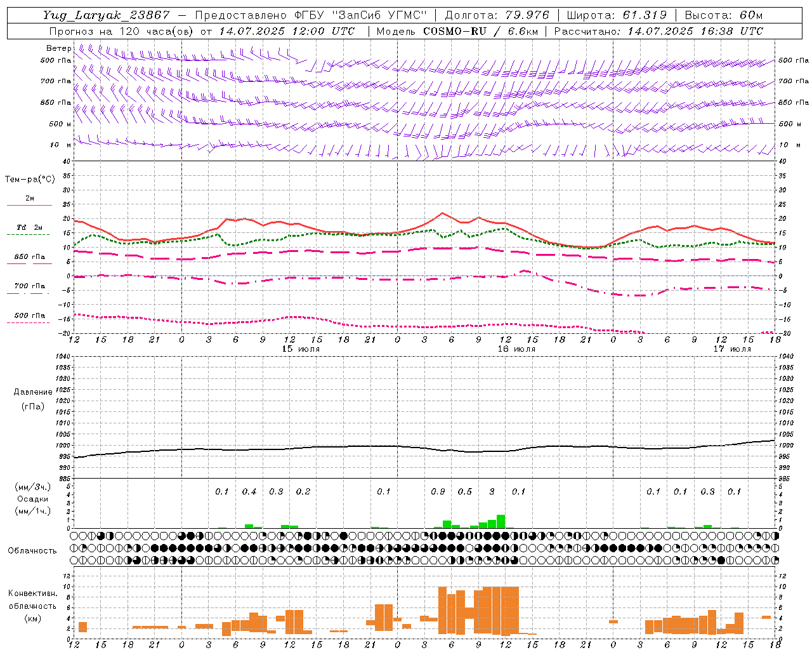Click the red temperature curve's highest peak
The height and width of the screenshot is (650, 812).
442,213
